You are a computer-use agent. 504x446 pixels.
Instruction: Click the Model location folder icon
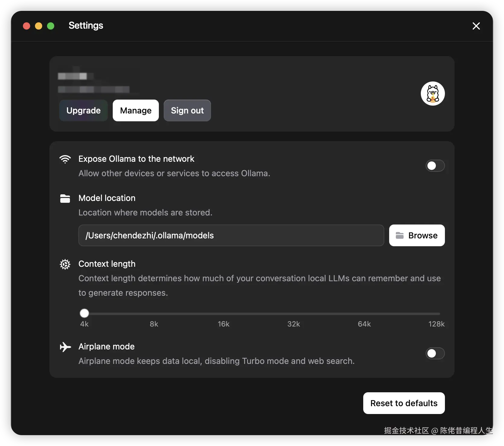pos(65,199)
